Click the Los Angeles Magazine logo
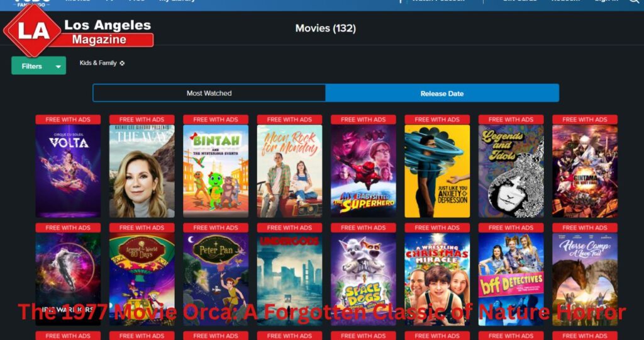Image resolution: width=644 pixels, height=340 pixels. pyautogui.click(x=79, y=30)
